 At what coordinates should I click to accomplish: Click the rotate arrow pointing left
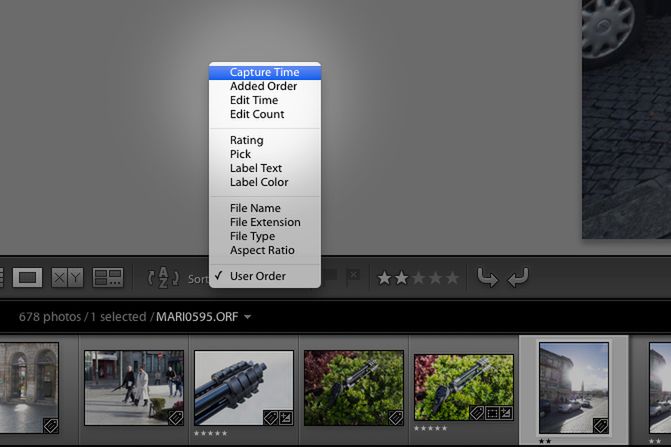pyautogui.click(x=518, y=278)
